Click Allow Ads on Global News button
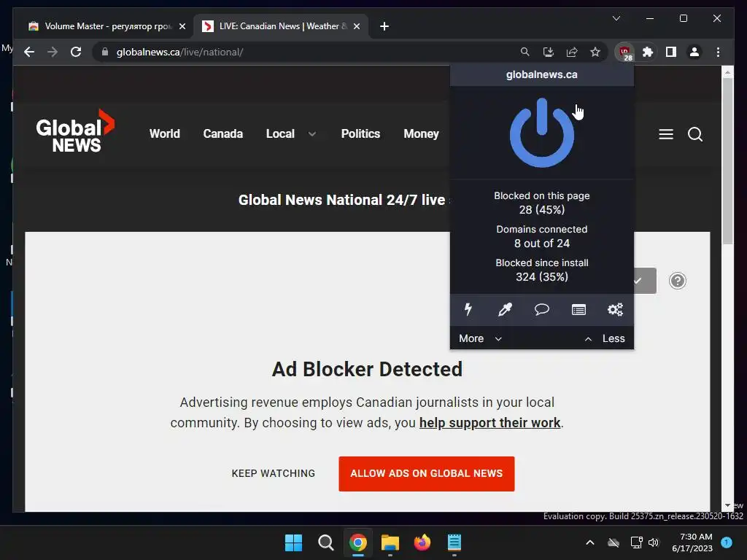The height and width of the screenshot is (560, 747). pos(426,473)
